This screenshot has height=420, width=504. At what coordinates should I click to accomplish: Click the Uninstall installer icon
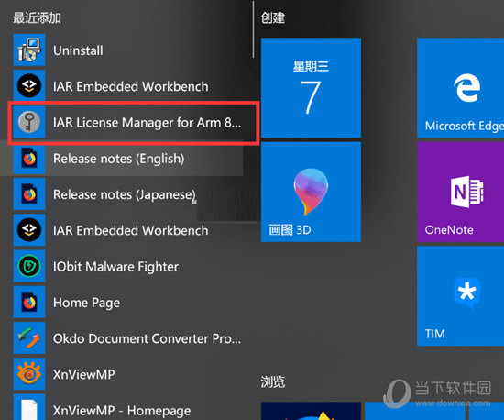click(29, 50)
